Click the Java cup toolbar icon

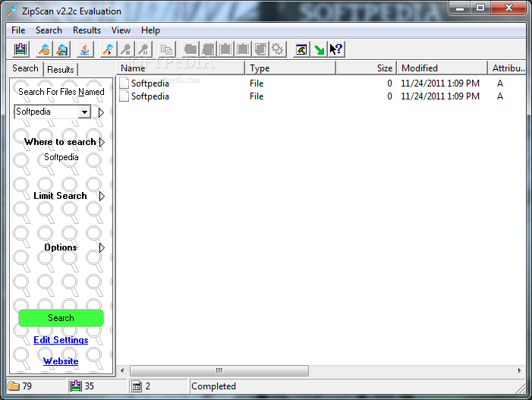click(x=85, y=49)
